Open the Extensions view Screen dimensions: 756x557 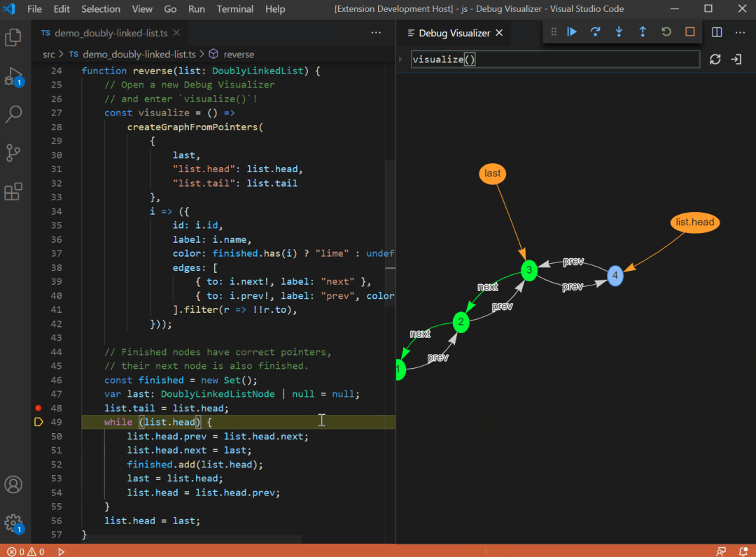coord(13,191)
